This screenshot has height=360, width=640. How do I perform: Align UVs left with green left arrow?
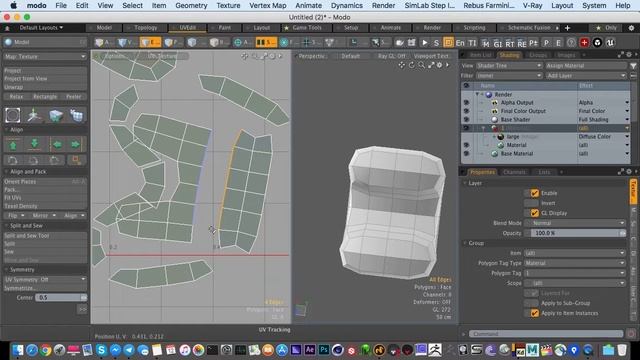tap(57, 144)
